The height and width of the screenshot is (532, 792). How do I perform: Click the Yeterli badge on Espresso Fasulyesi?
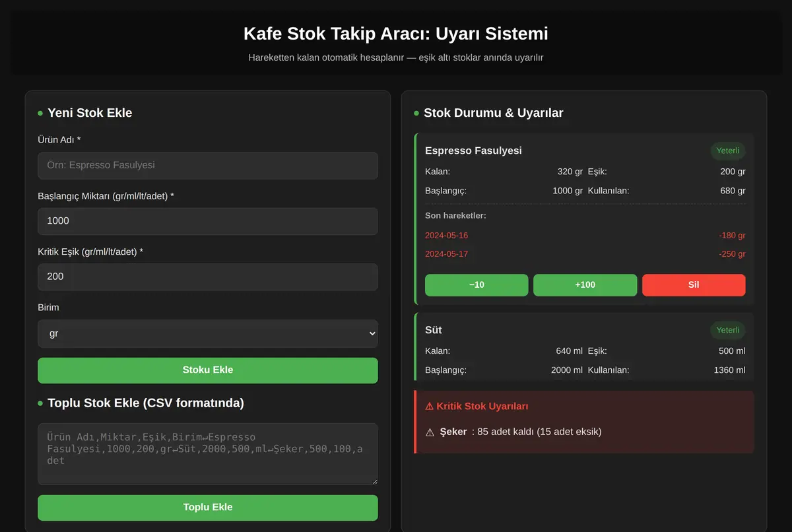(x=728, y=150)
